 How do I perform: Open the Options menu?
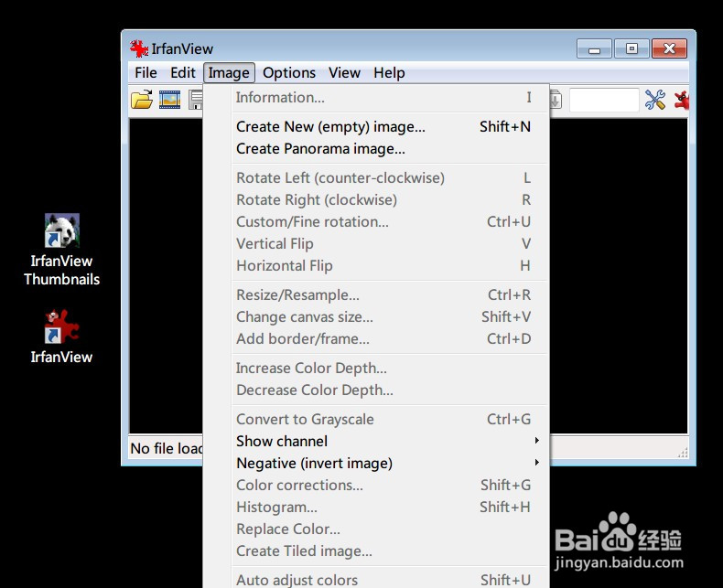[x=289, y=73]
